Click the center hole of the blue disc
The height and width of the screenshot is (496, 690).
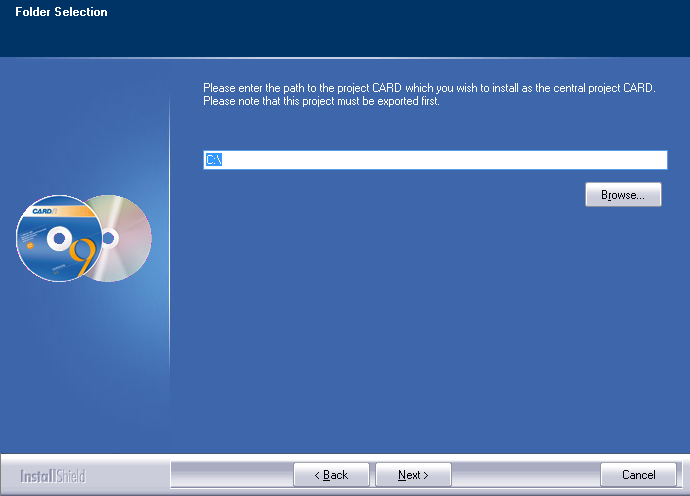pyautogui.click(x=59, y=239)
